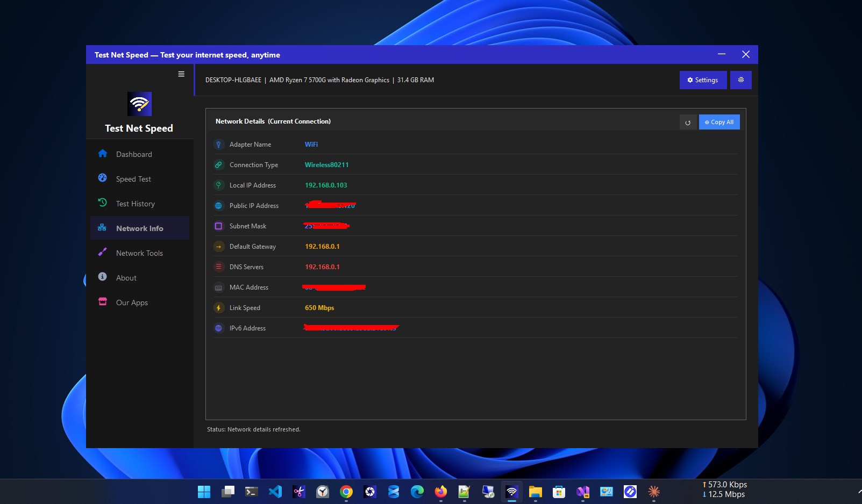This screenshot has height=504, width=862.
Task: Select the WiFi adapter name value
Action: click(311, 145)
